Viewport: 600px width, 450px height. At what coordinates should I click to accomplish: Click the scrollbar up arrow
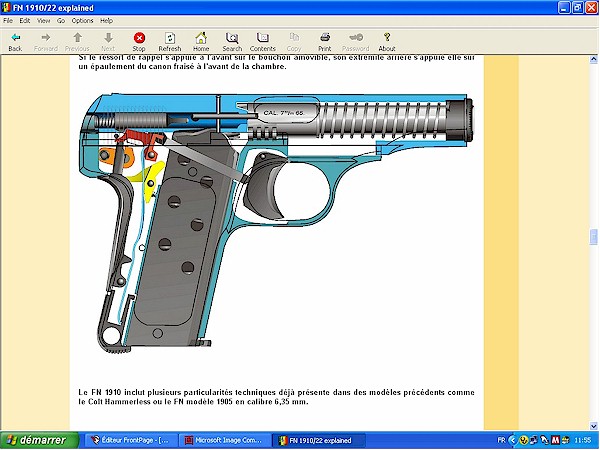593,59
